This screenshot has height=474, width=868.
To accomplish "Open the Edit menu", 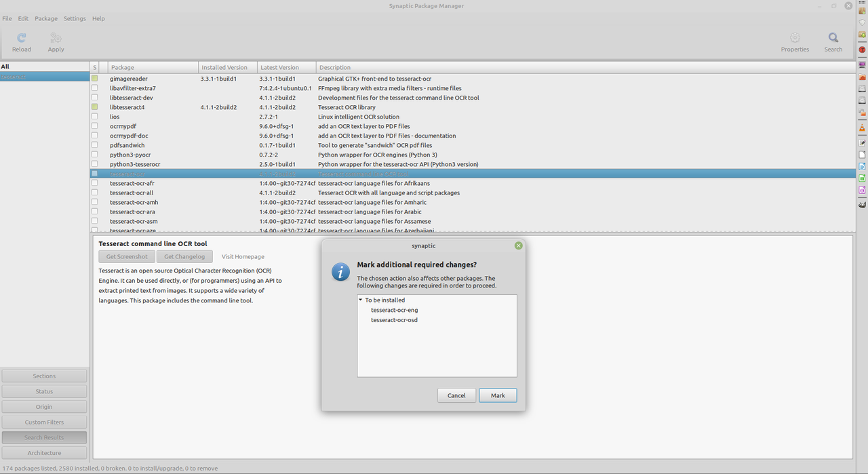I will pyautogui.click(x=23, y=18).
